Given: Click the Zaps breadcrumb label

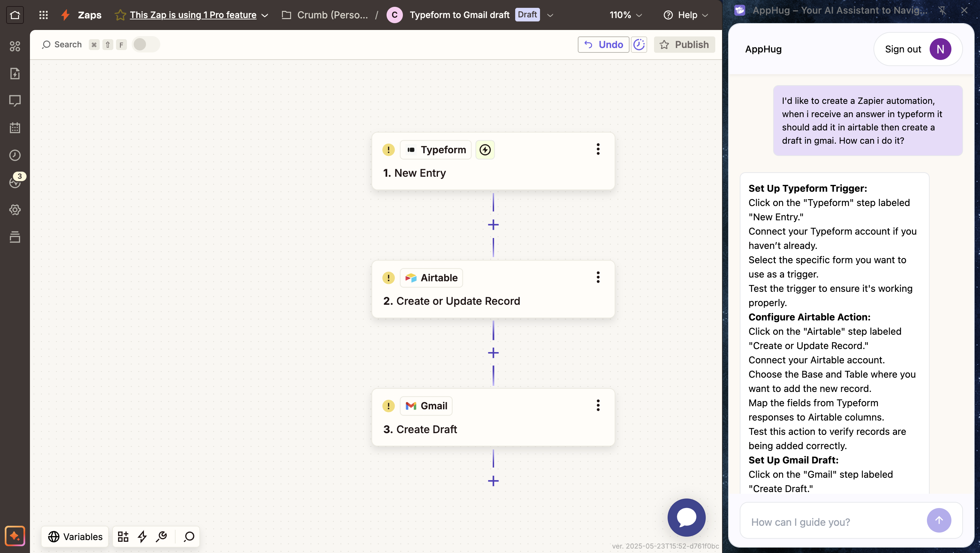Looking at the screenshot, I should [90, 15].
